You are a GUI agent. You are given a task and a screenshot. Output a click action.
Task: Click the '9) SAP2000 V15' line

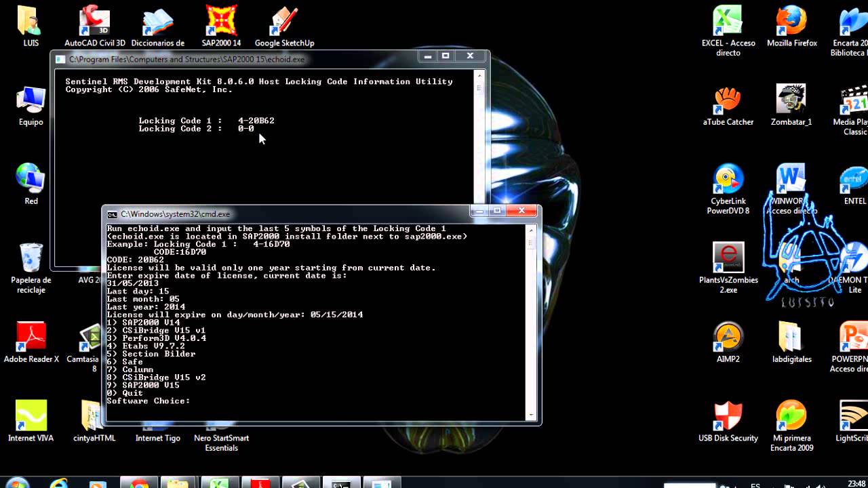click(x=143, y=385)
